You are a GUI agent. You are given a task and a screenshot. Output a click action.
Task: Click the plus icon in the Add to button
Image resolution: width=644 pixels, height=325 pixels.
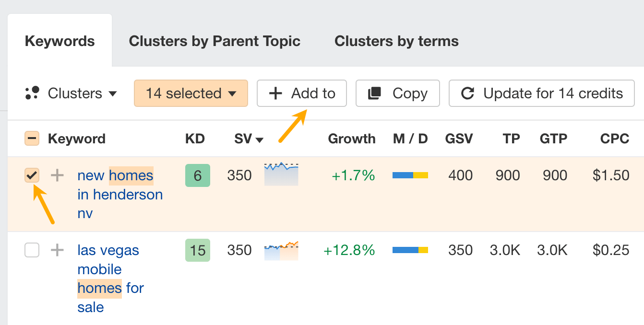275,93
